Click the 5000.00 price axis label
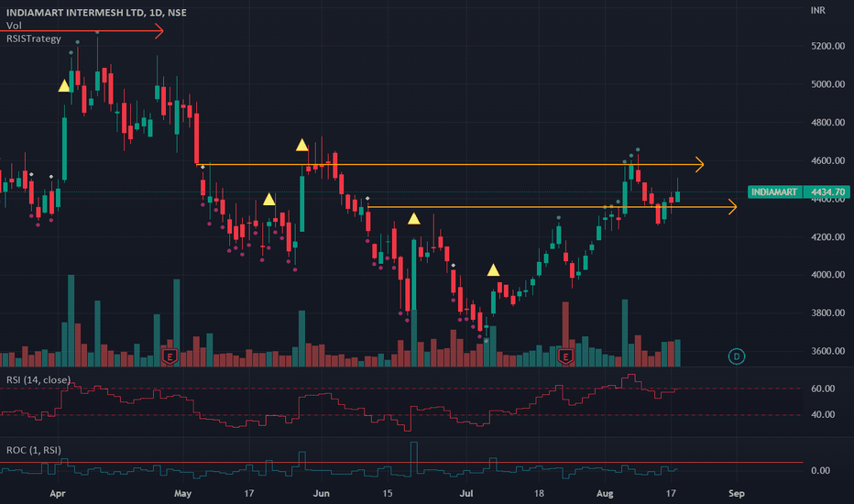 click(827, 84)
